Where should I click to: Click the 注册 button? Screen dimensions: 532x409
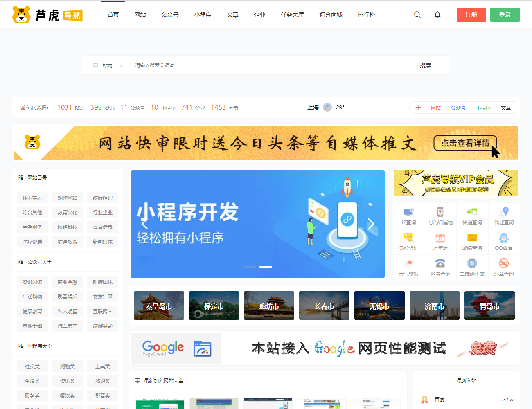[471, 15]
